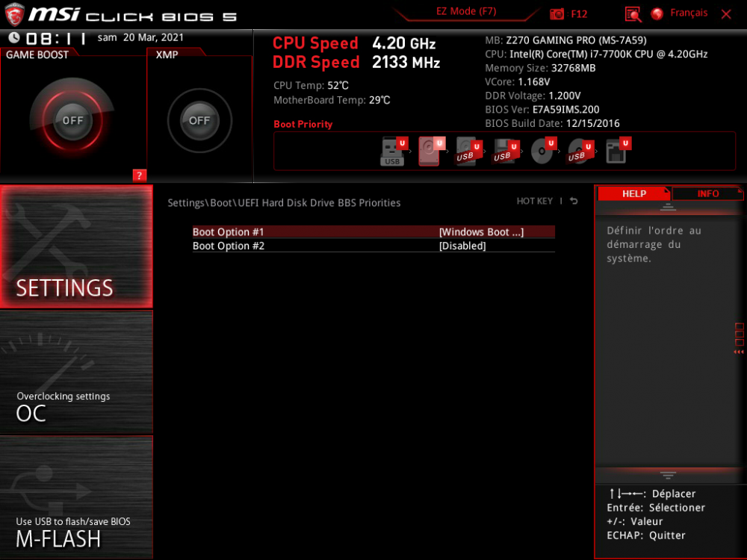
Task: Click the globe language icon
Action: coord(657,13)
